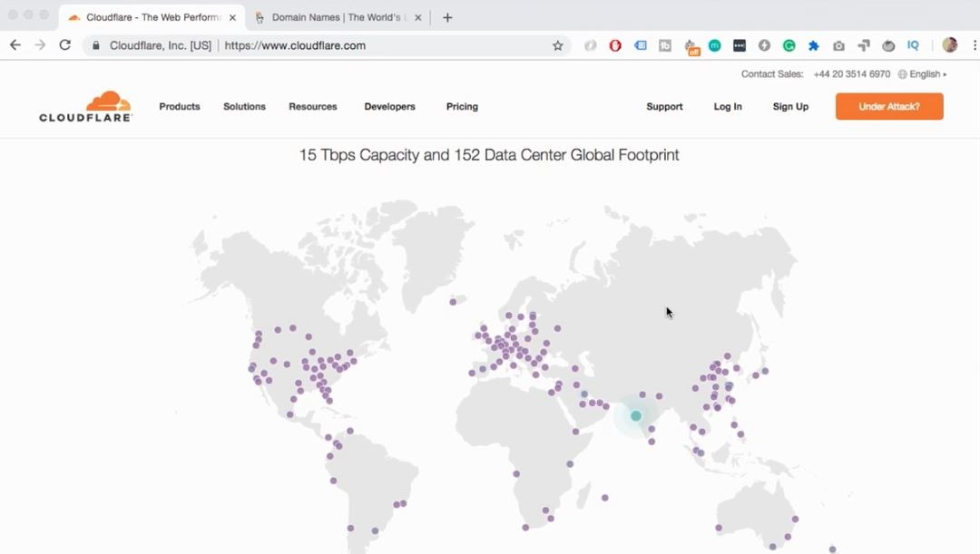This screenshot has height=554, width=980.
Task: Open the Grammarly extension icon
Action: pos(789,45)
